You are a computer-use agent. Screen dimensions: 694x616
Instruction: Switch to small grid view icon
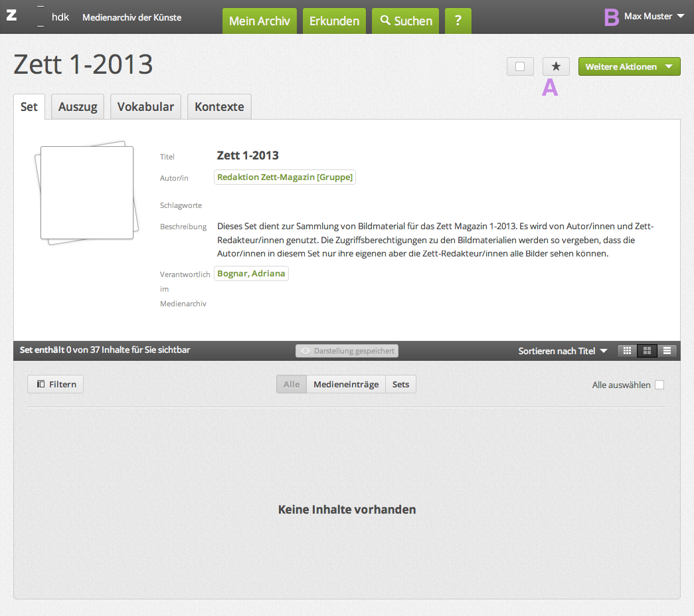(627, 351)
